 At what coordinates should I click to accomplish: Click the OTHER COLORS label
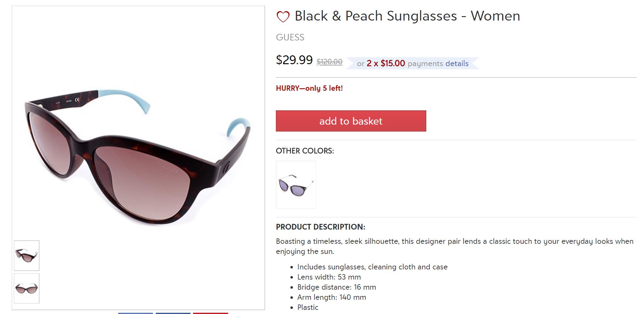(x=305, y=151)
